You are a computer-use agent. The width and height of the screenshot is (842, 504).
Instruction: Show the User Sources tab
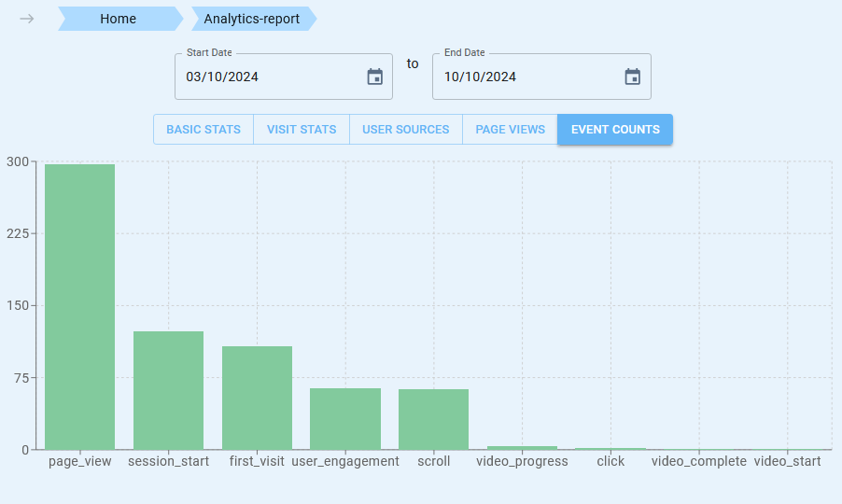click(406, 130)
